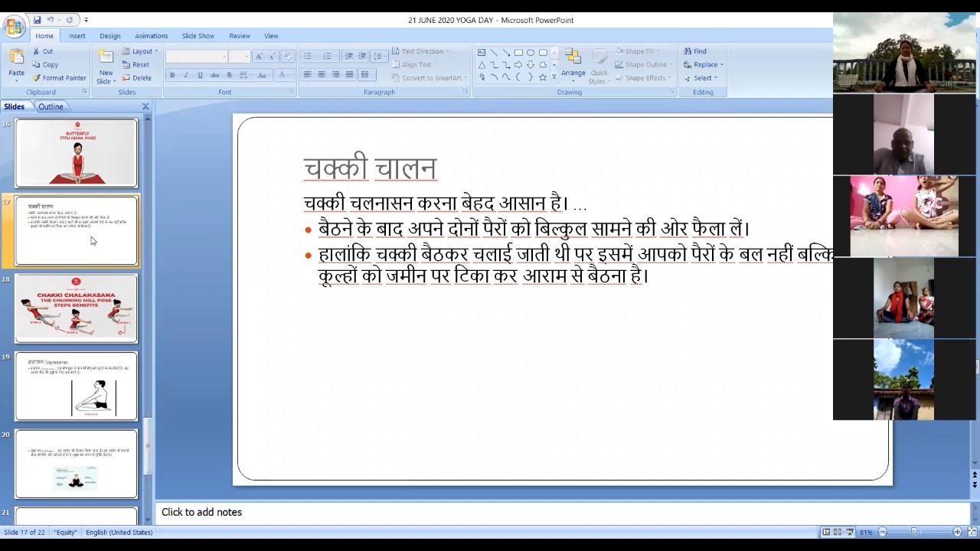Image resolution: width=980 pixels, height=551 pixels.
Task: Close the slides thumbnail pane
Action: tap(145, 106)
